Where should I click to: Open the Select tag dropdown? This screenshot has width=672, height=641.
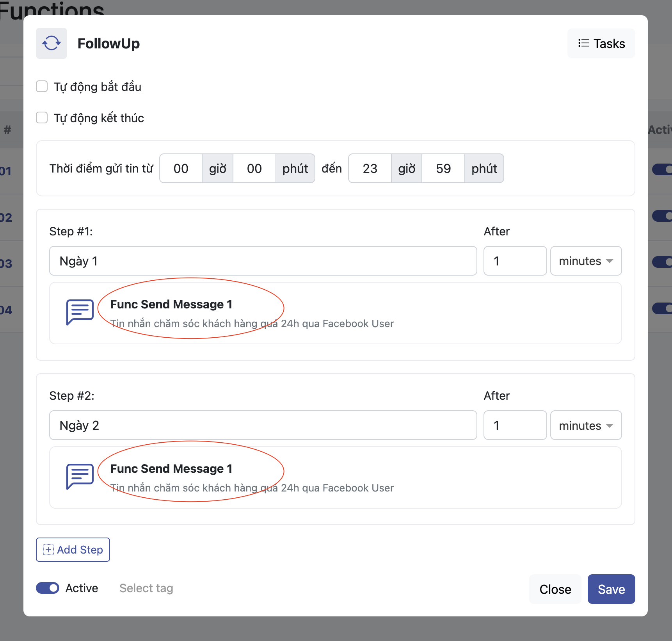click(x=146, y=588)
